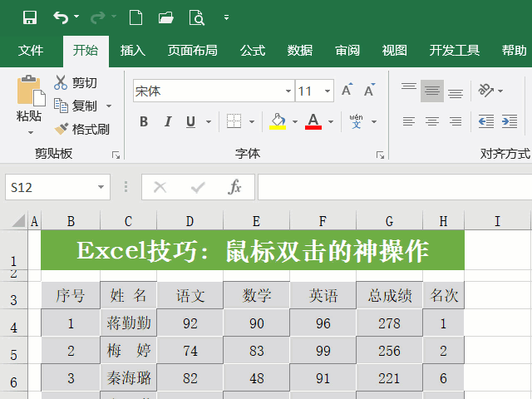Decrease font size with the smaller A icon
This screenshot has height=399, width=532.
[369, 90]
